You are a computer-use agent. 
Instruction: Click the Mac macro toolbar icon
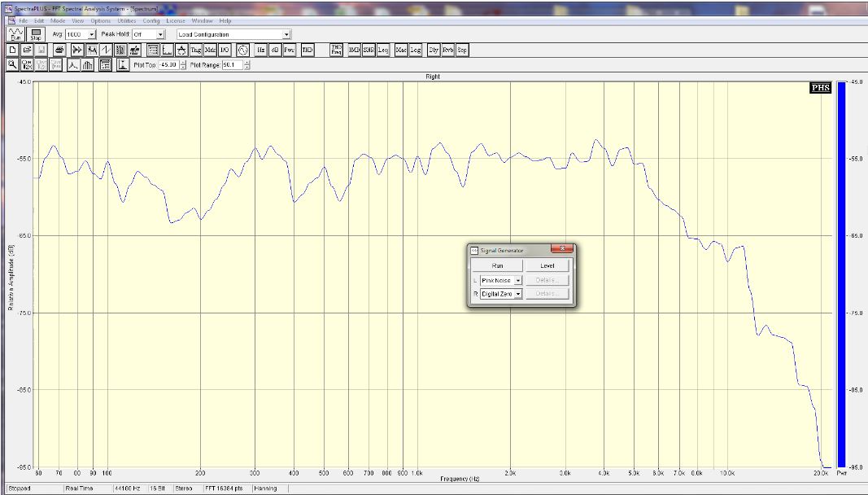coord(401,50)
